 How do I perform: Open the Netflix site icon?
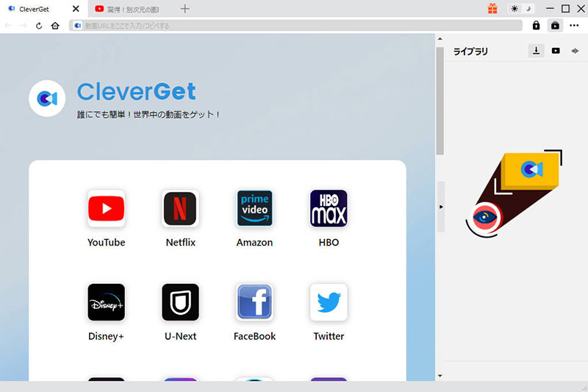click(180, 208)
